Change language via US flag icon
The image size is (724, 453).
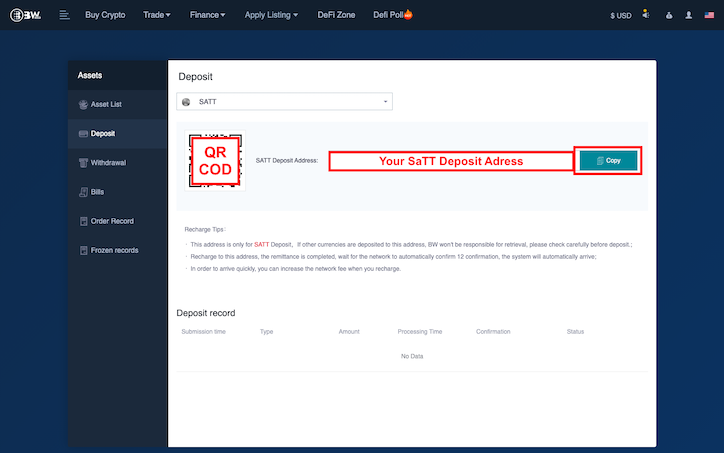(709, 15)
